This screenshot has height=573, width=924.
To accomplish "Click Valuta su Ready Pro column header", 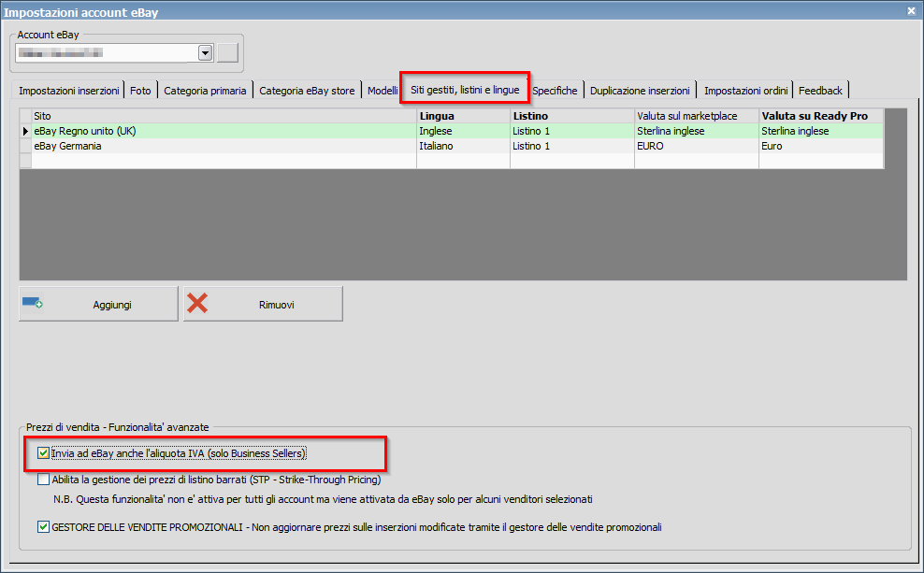I will tap(821, 116).
